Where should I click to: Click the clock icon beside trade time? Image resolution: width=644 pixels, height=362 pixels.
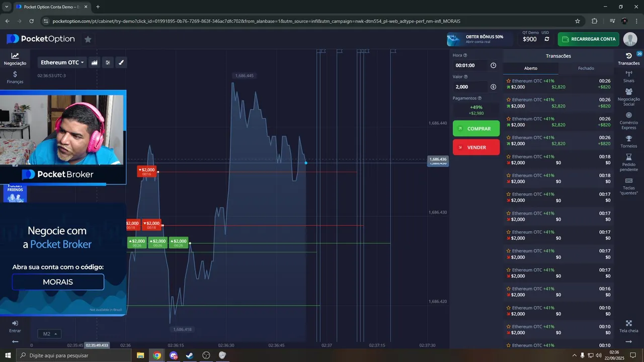point(493,65)
